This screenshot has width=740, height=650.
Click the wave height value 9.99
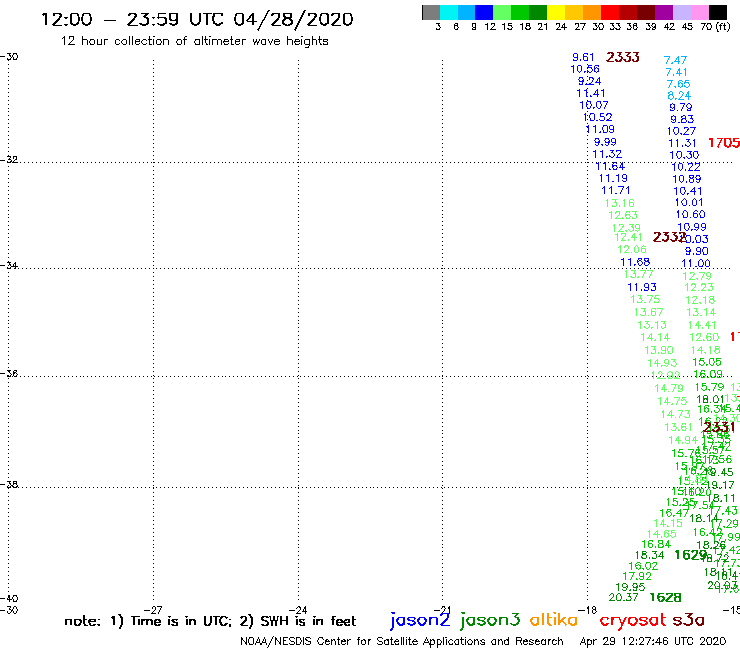(x=605, y=142)
